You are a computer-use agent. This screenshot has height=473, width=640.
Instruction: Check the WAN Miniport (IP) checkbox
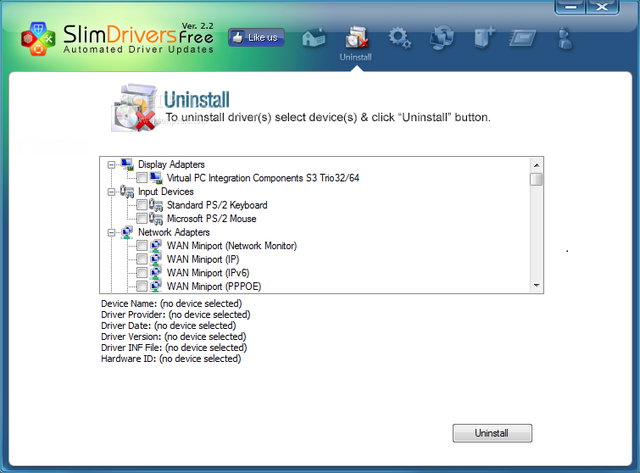(x=142, y=259)
